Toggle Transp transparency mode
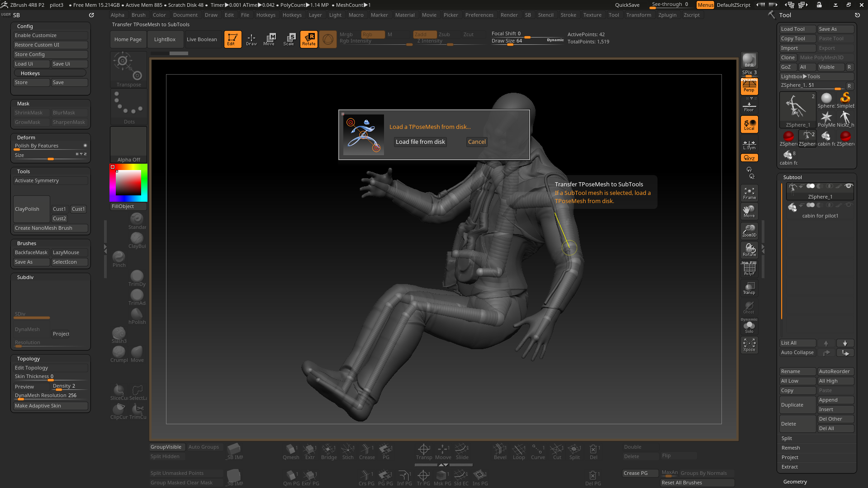868x488 pixels. click(749, 288)
